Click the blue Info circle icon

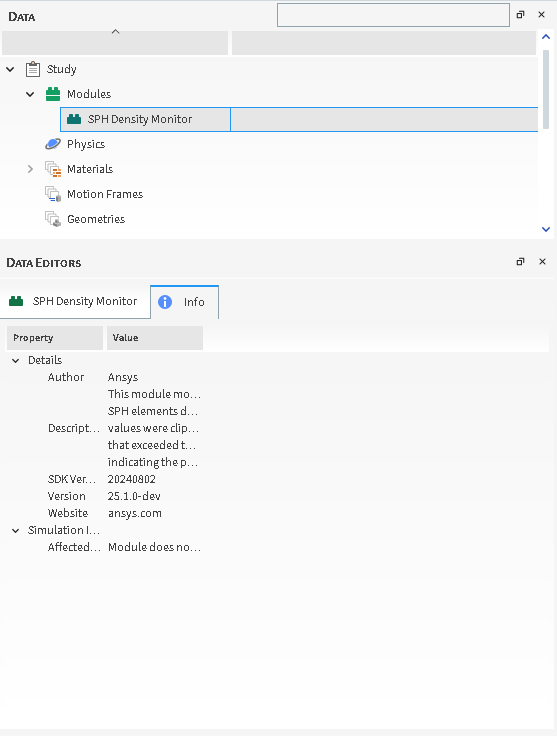(165, 302)
